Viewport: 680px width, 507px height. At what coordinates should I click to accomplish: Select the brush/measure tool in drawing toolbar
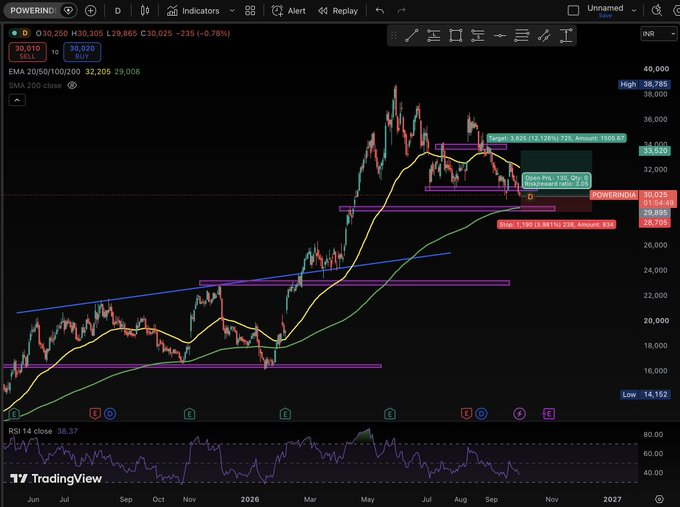click(544, 36)
